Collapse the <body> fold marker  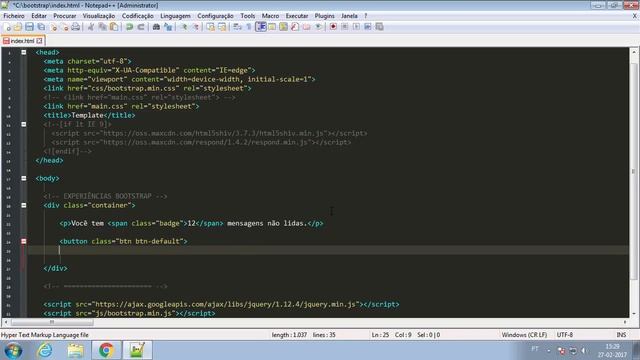coord(24,178)
